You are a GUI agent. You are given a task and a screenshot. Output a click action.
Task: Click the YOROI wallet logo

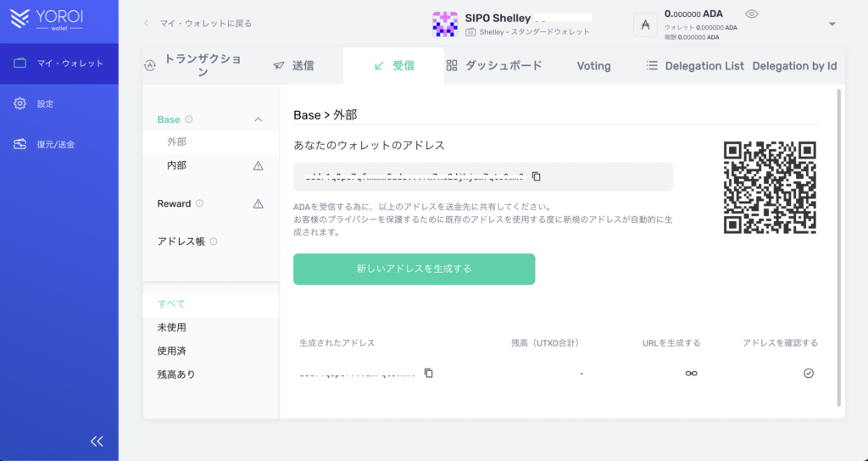(x=53, y=21)
